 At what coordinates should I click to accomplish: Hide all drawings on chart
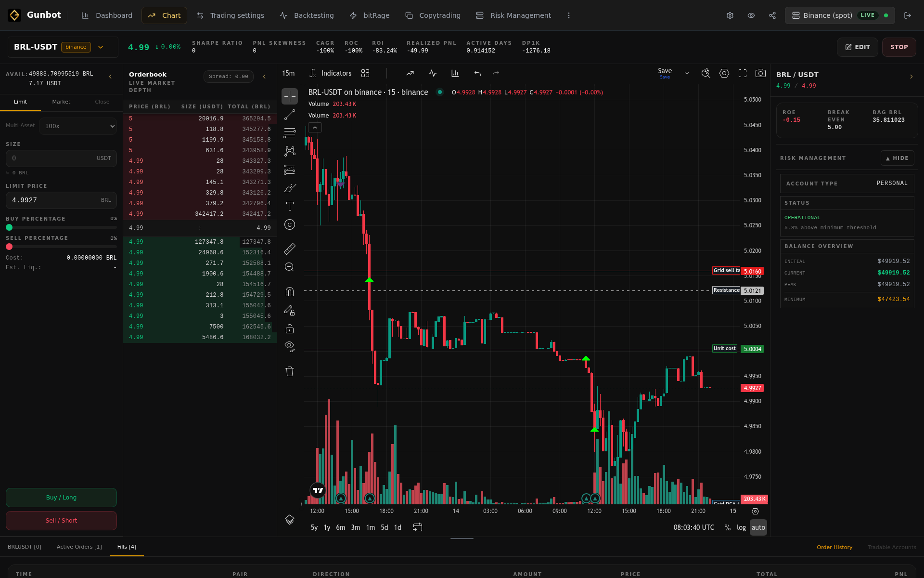[290, 347]
